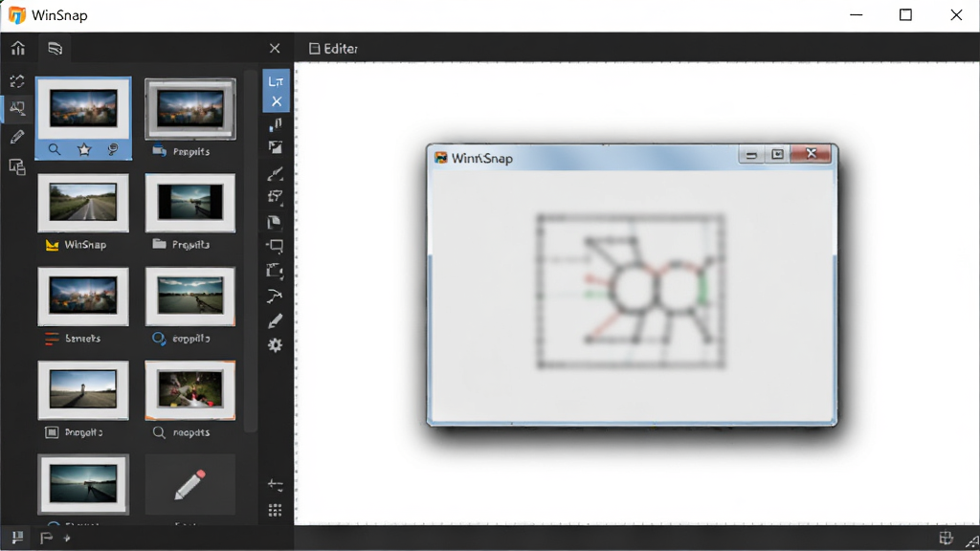Screen dimensions: 980x551
Task: Click magnifier icon under selected thumbnail
Action: (x=55, y=149)
